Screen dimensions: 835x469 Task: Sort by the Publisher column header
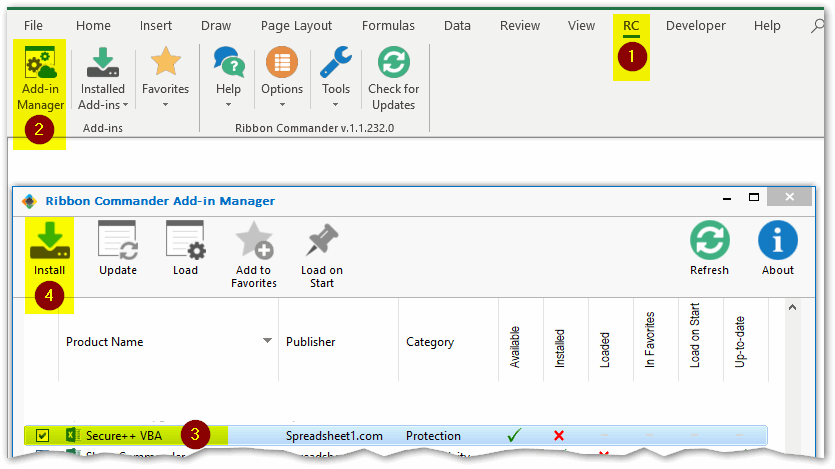[310, 342]
